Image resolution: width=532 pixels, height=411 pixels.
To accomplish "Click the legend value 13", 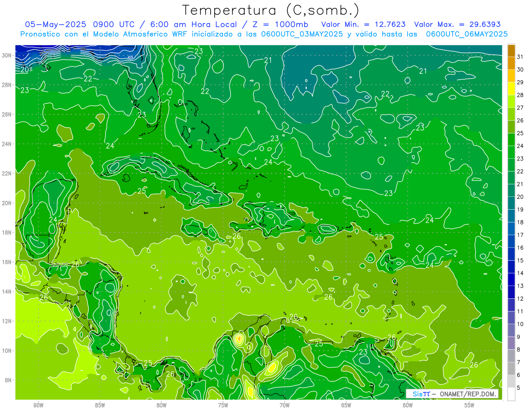I will click(x=520, y=286).
